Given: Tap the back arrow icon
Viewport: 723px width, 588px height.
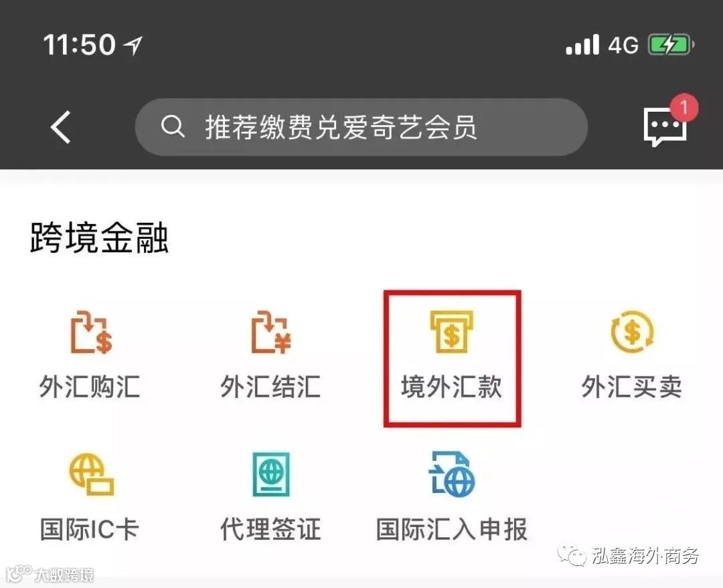Looking at the screenshot, I should point(61,127).
